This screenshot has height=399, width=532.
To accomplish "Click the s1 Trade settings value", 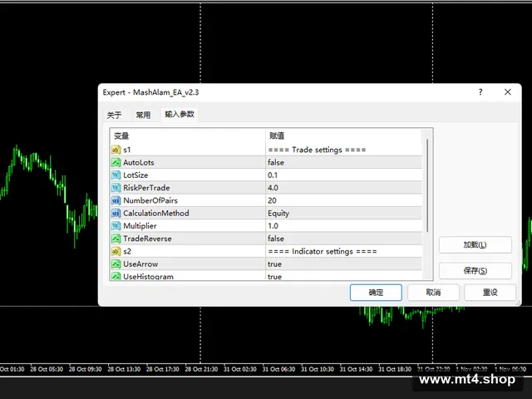I will pyautogui.click(x=317, y=150).
